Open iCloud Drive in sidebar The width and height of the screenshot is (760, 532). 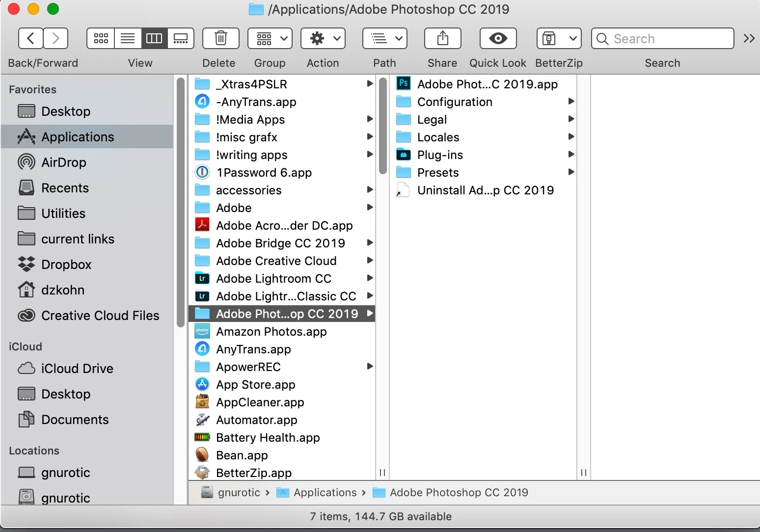pos(87,369)
